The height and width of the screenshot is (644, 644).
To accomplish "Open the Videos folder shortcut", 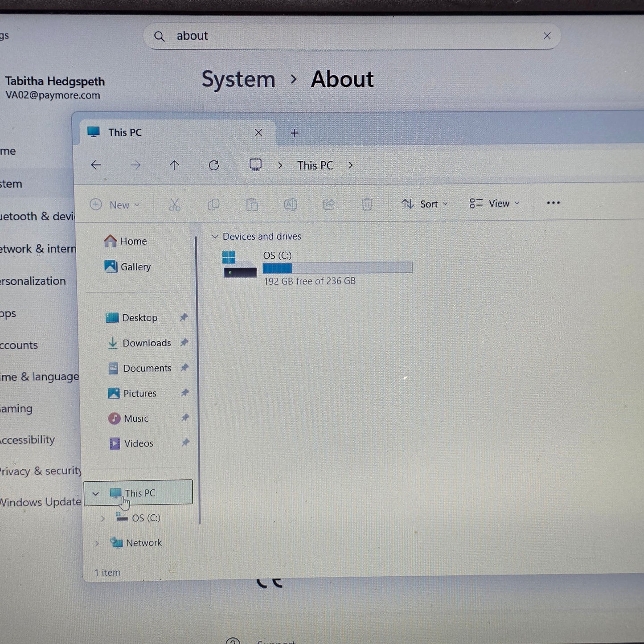I will [x=131, y=443].
